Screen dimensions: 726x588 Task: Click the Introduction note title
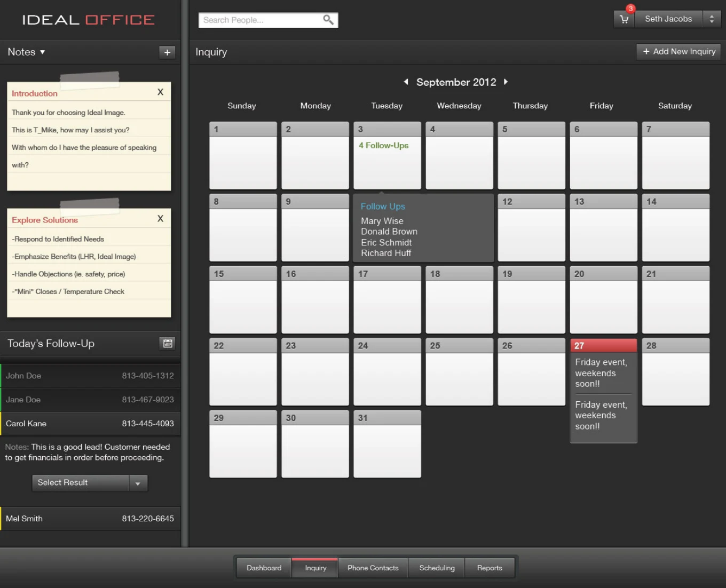pyautogui.click(x=35, y=93)
